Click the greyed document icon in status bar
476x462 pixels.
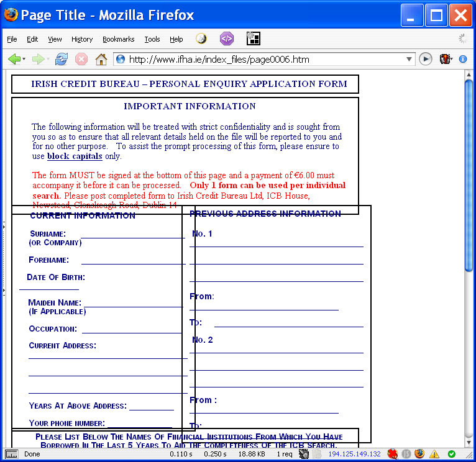tap(317, 454)
